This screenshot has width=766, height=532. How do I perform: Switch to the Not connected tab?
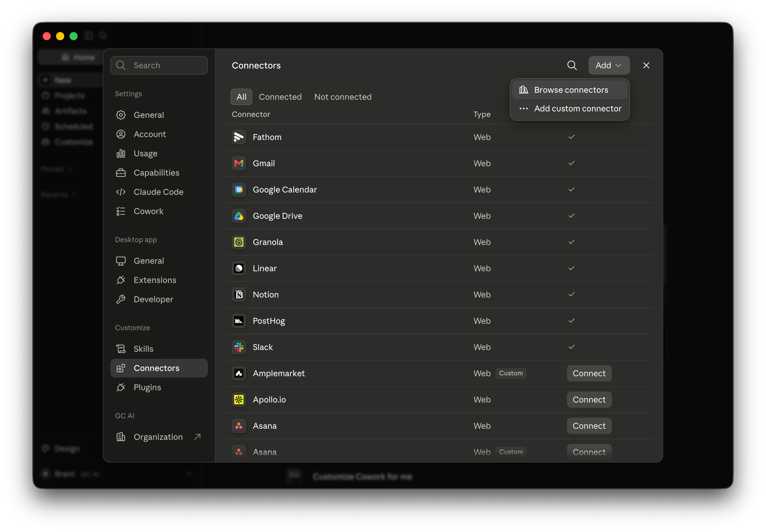click(343, 97)
